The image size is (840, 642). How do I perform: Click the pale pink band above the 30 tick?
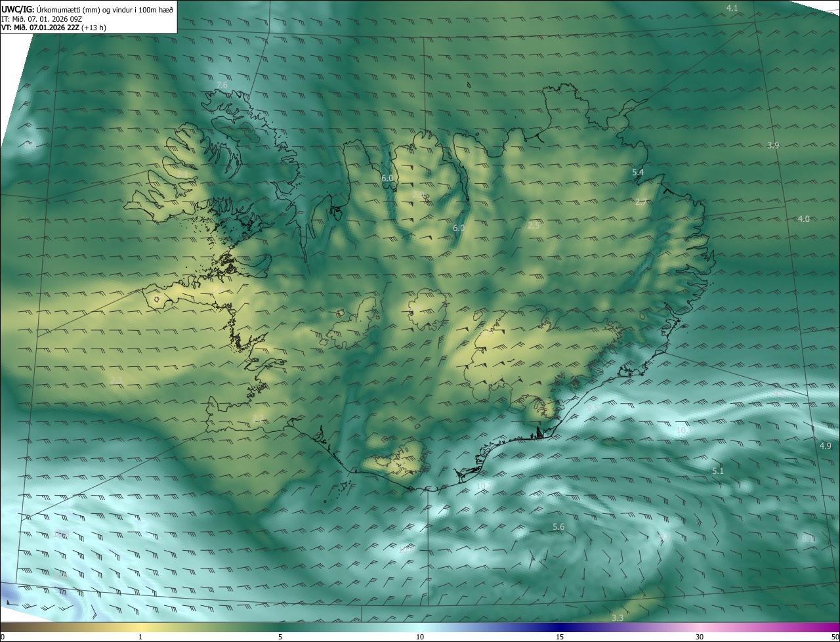[700, 627]
